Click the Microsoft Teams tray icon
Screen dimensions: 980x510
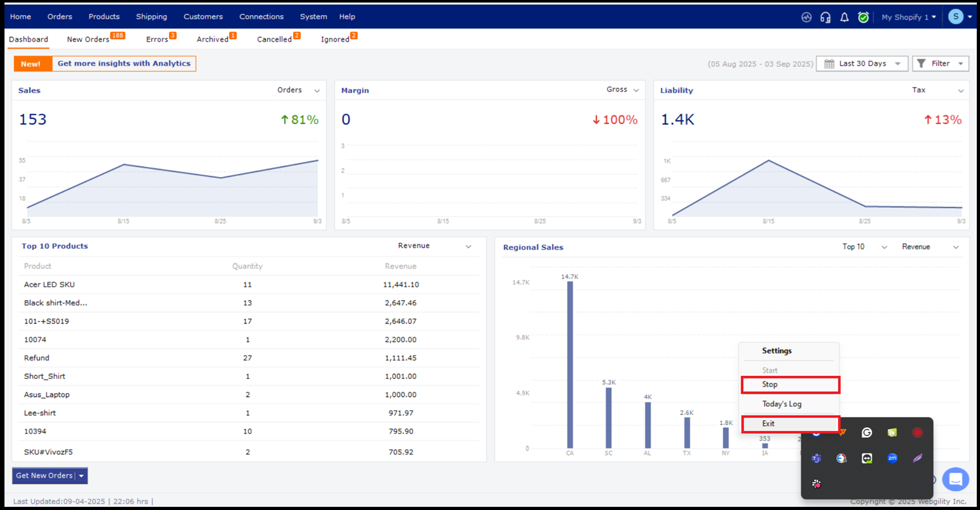click(817, 458)
